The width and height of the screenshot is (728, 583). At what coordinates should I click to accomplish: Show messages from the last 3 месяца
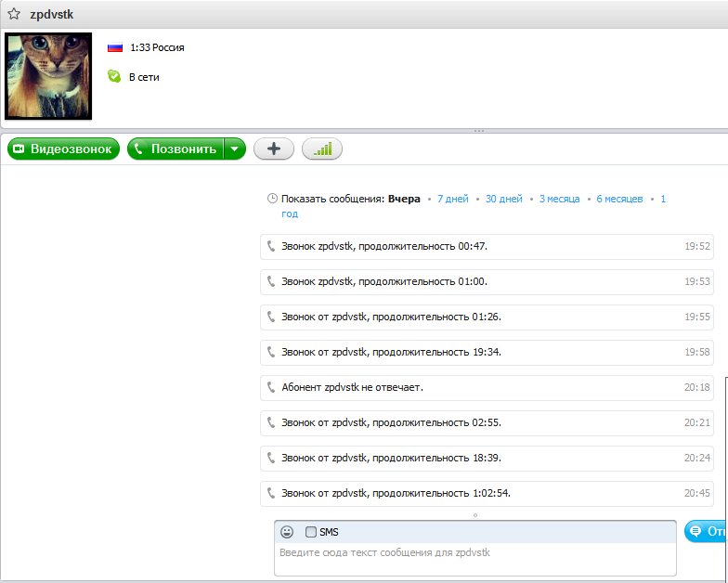pyautogui.click(x=559, y=199)
